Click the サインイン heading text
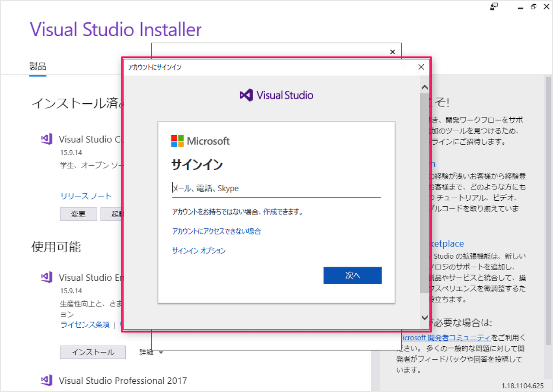Viewport: 553px width, 392px height. point(197,165)
